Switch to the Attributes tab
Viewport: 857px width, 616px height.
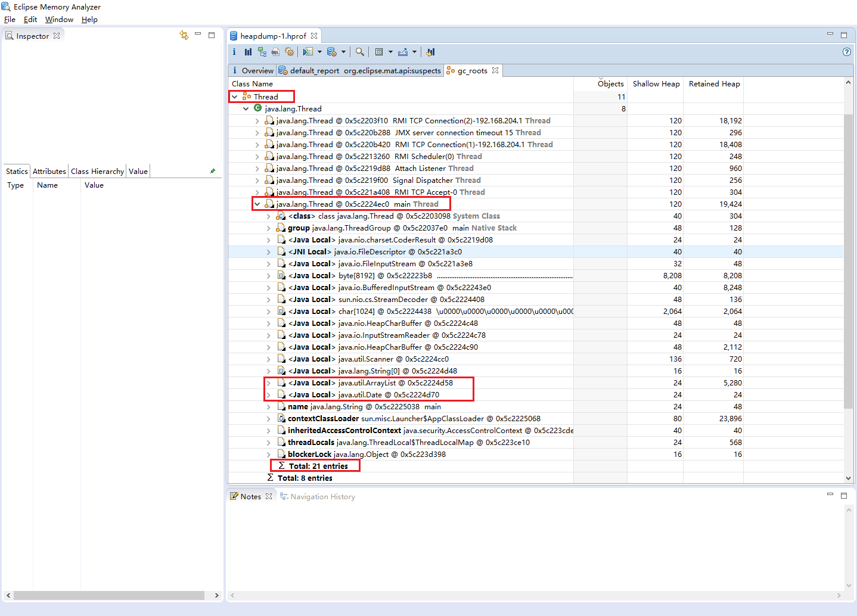[x=49, y=171]
